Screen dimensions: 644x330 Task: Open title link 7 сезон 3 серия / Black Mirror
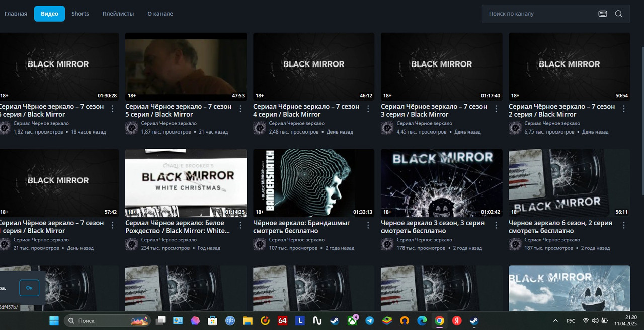434,110
